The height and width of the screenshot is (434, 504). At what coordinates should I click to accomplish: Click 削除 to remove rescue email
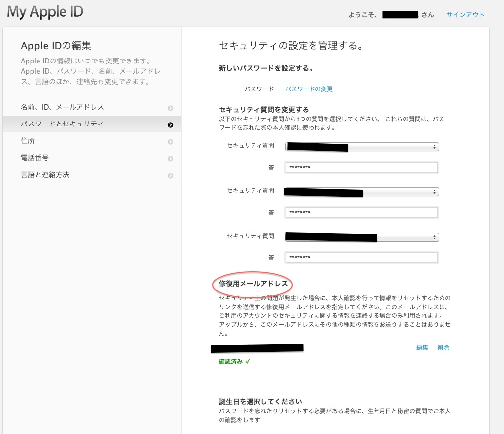443,348
